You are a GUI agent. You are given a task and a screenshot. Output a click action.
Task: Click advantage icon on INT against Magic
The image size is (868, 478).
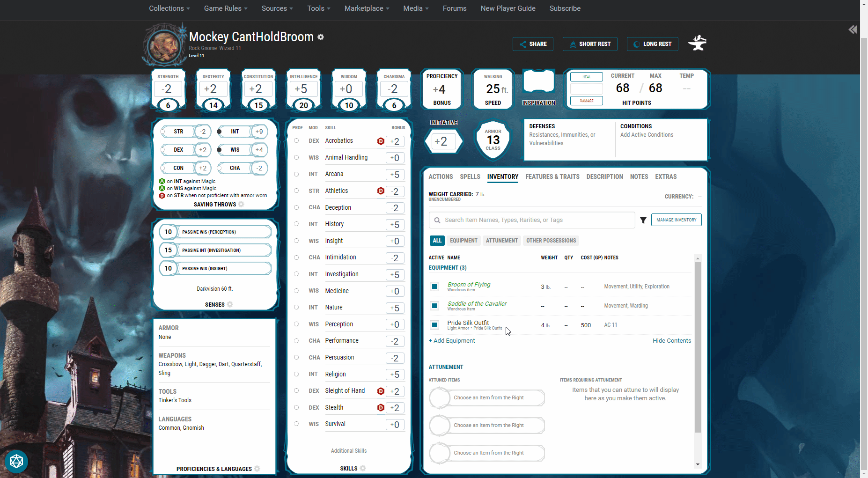[162, 181]
